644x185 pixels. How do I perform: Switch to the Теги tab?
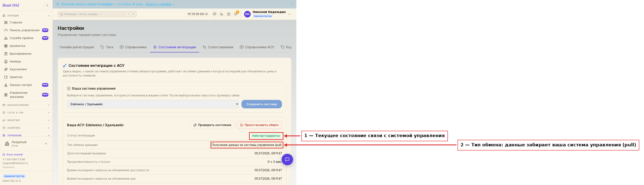tap(107, 47)
